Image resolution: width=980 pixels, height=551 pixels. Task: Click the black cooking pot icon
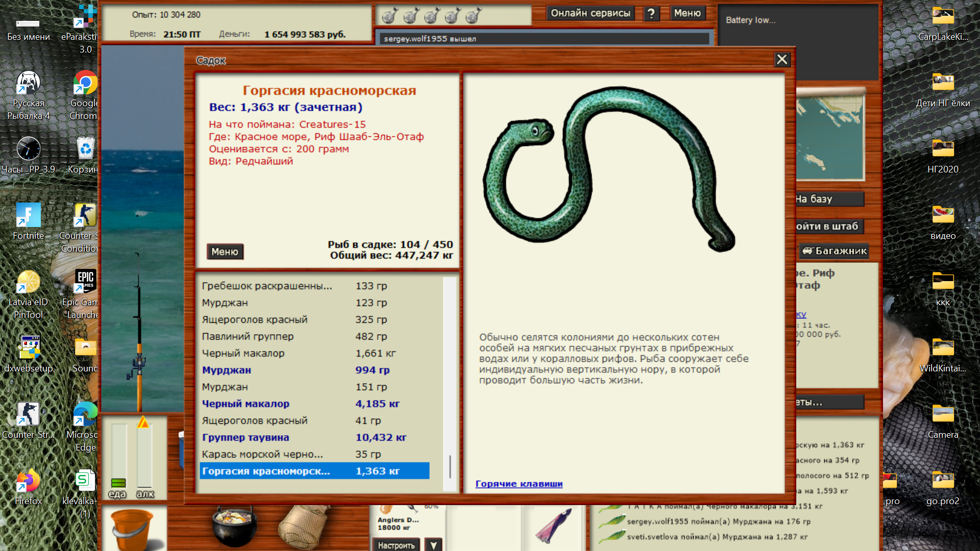[x=234, y=527]
